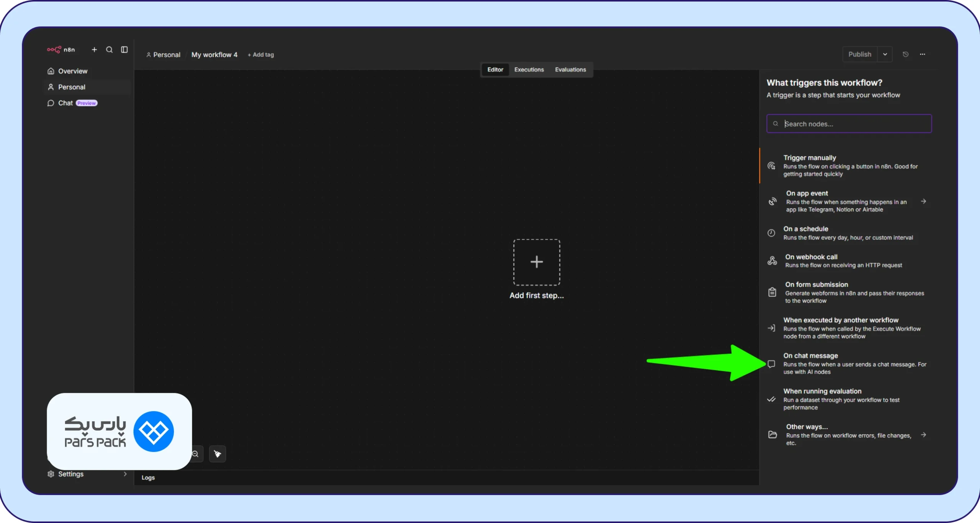The width and height of the screenshot is (980, 523).
Task: Focus the Search nodes input field
Action: coord(849,124)
